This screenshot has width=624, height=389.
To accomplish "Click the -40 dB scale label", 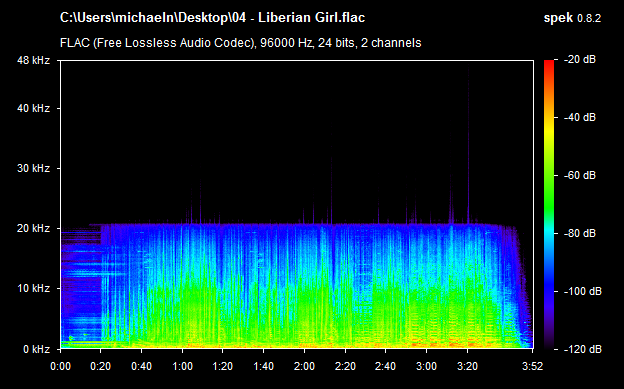I will [x=580, y=117].
